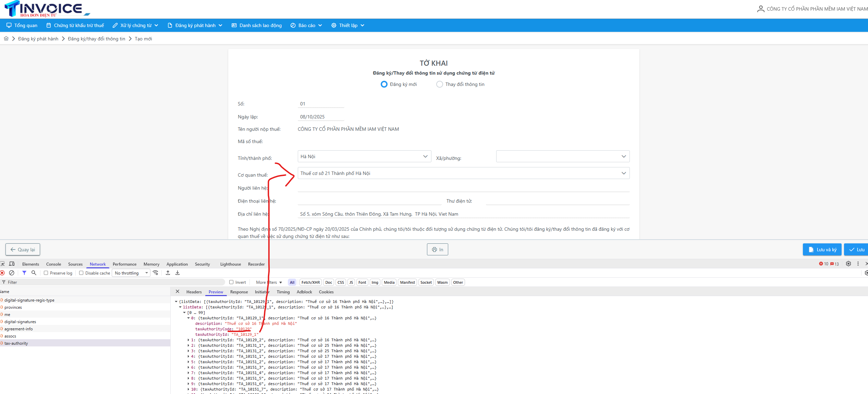Open the Application tab
The image size is (868, 394).
tap(177, 264)
